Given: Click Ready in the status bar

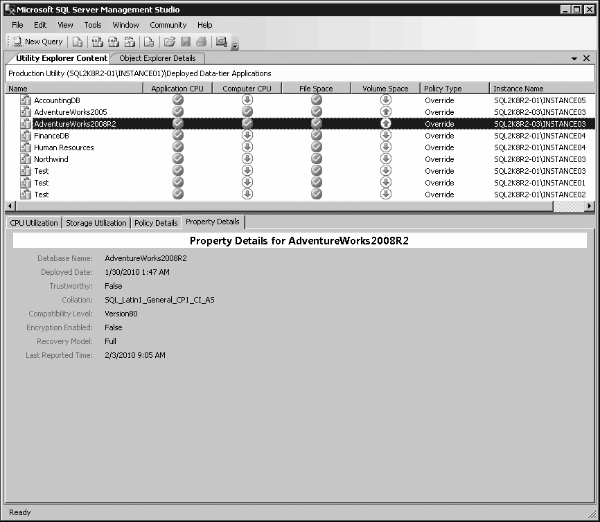Looking at the screenshot, I should [x=20, y=512].
